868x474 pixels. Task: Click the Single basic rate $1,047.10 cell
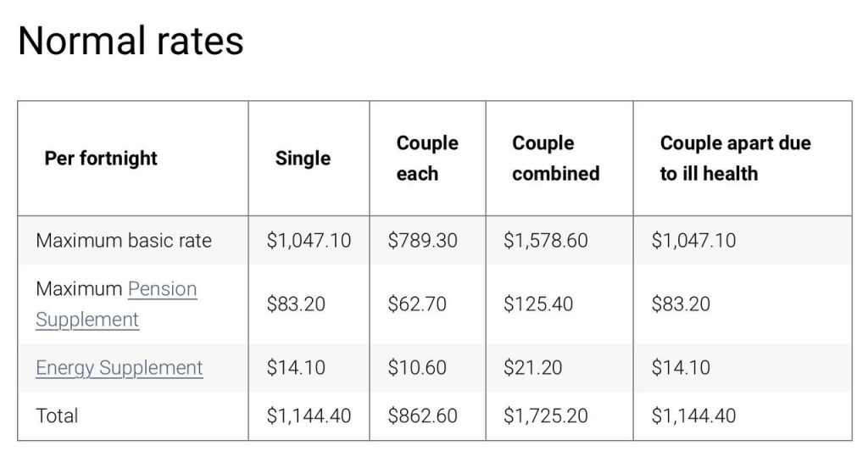309,240
